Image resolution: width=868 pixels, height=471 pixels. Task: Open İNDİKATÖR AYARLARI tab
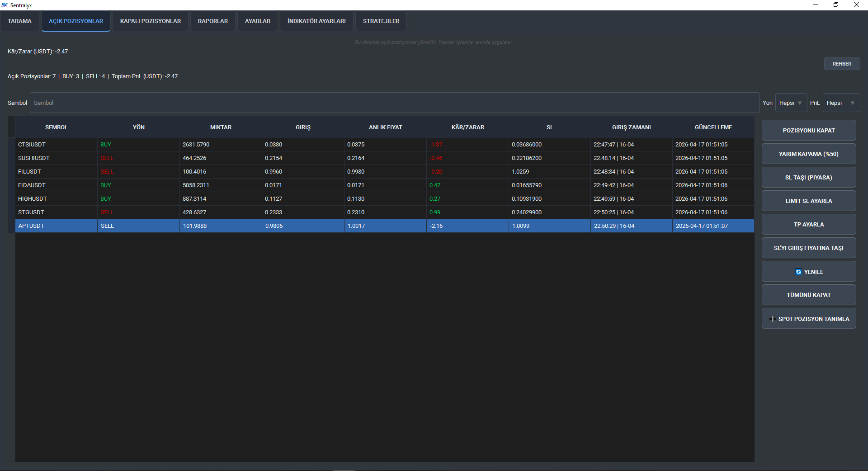tap(316, 21)
